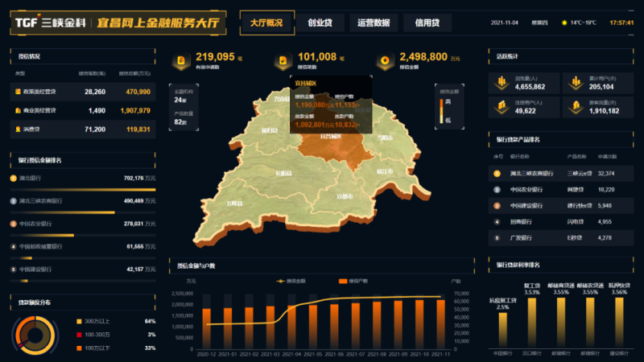Click the icon beside 101,008

pyautogui.click(x=283, y=61)
